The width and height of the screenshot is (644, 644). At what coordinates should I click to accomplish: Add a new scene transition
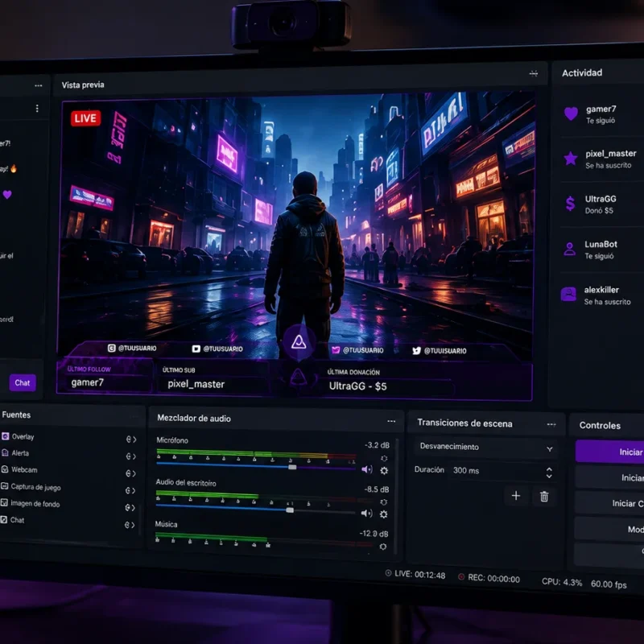point(516,496)
